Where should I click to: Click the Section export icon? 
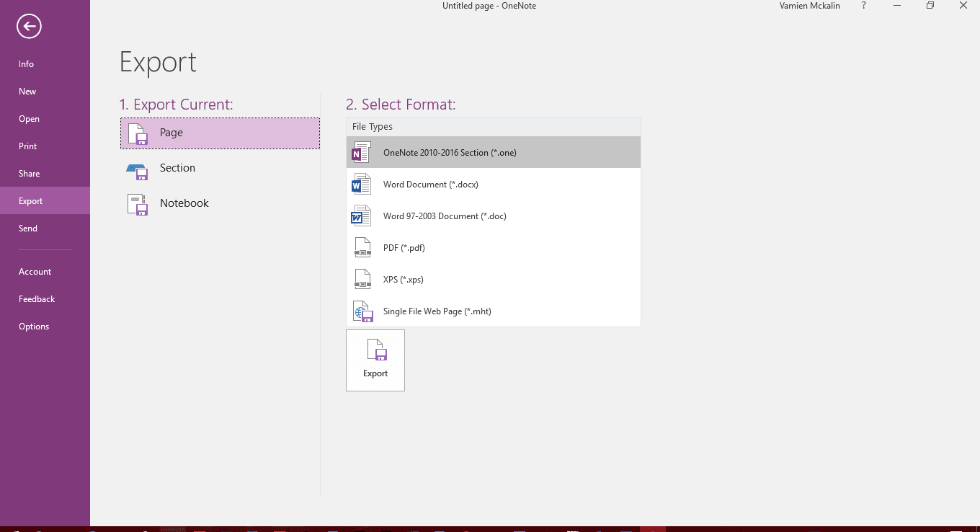click(137, 171)
